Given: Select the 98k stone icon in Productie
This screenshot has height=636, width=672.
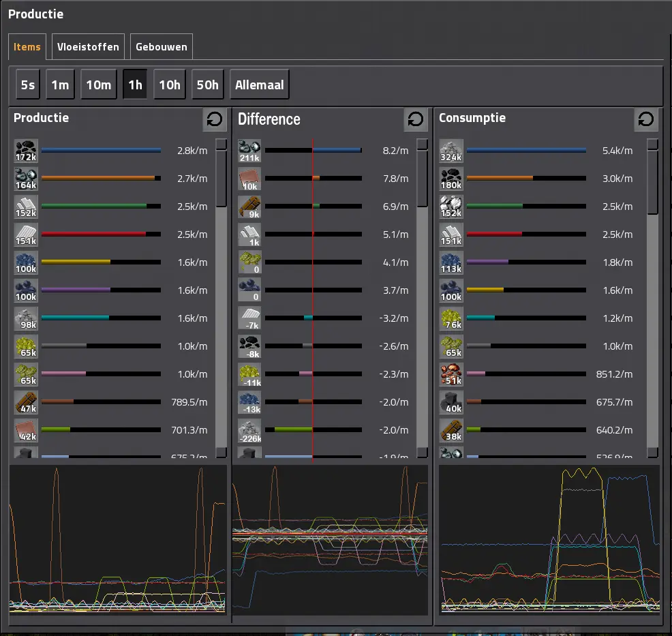Looking at the screenshot, I should (x=26, y=318).
